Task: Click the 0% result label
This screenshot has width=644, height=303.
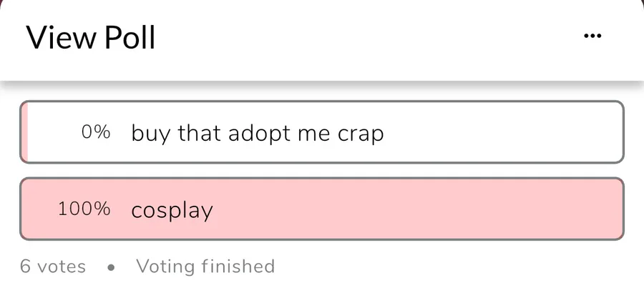Action: point(96,132)
